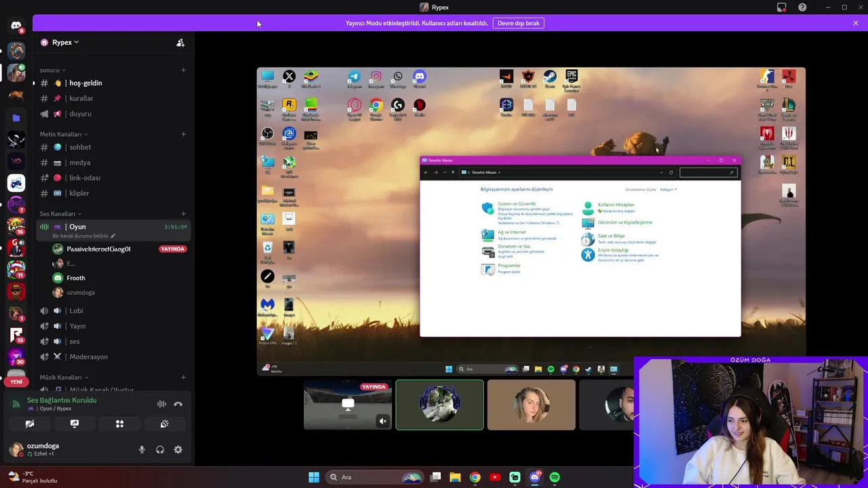Click Devre dışı bırak to disable streamer mode
This screenshot has height=488, width=868.
coord(518,23)
